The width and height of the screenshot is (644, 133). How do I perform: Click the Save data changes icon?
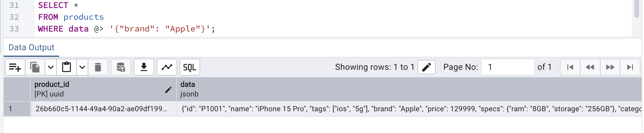[x=121, y=67]
